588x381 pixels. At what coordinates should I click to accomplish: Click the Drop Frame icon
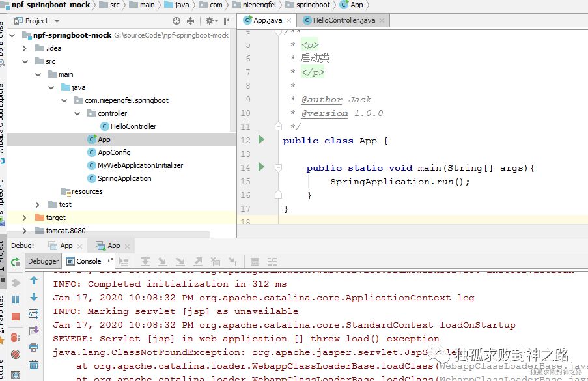[216, 262]
